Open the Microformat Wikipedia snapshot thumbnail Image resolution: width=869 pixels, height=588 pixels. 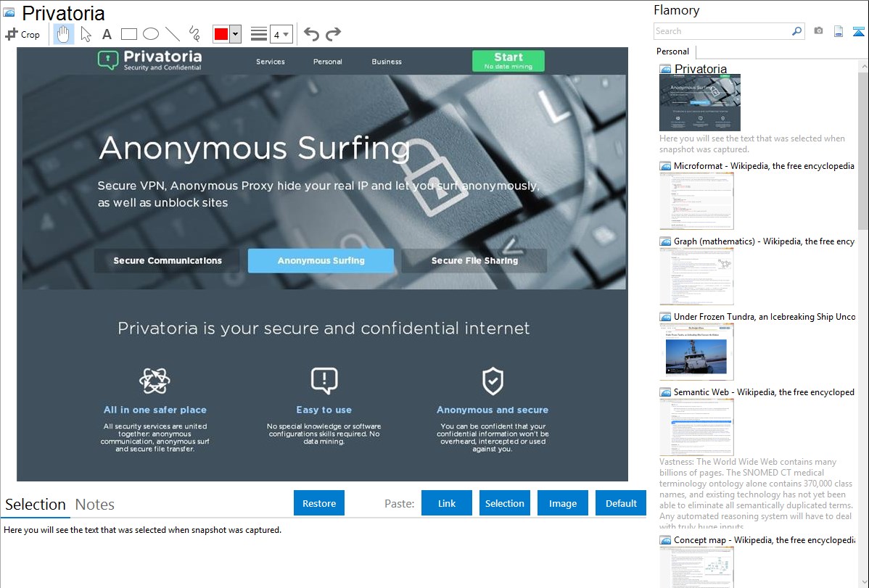pyautogui.click(x=696, y=201)
